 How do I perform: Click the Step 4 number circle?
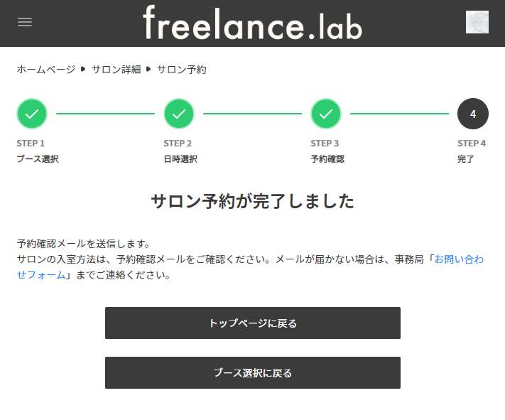(x=473, y=114)
